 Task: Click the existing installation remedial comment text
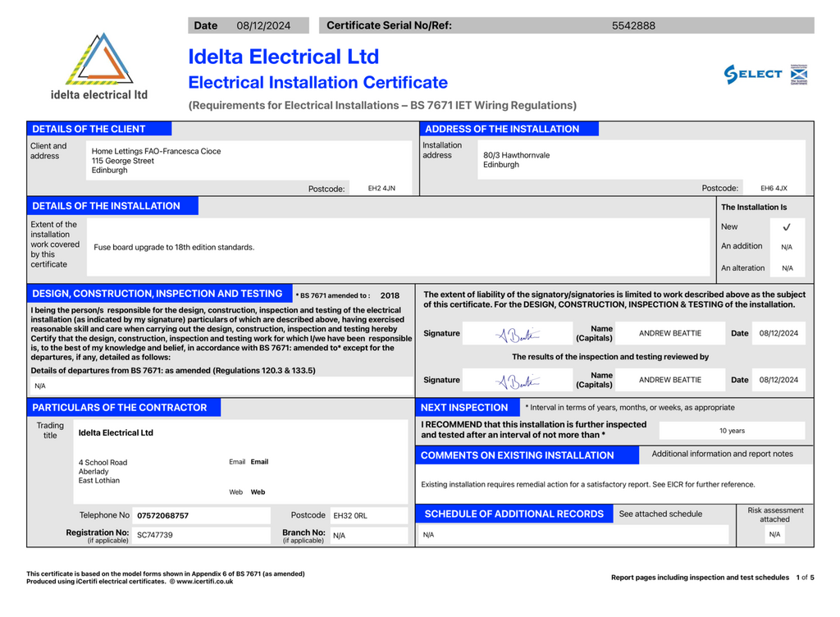click(587, 485)
